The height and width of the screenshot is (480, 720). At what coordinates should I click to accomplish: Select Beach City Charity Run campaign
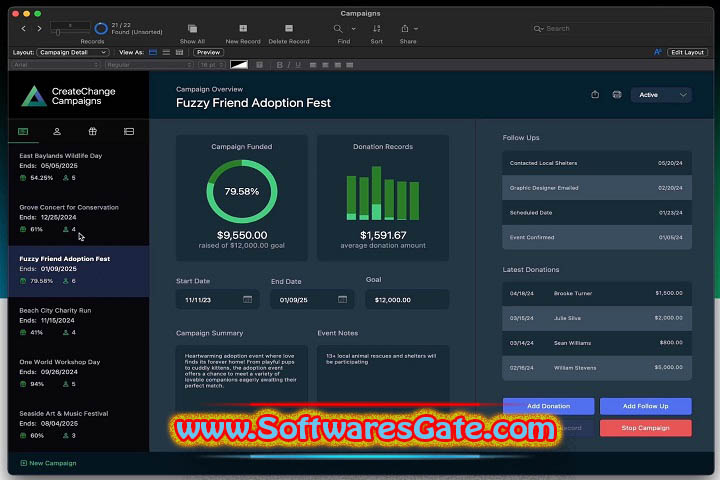tap(79, 322)
